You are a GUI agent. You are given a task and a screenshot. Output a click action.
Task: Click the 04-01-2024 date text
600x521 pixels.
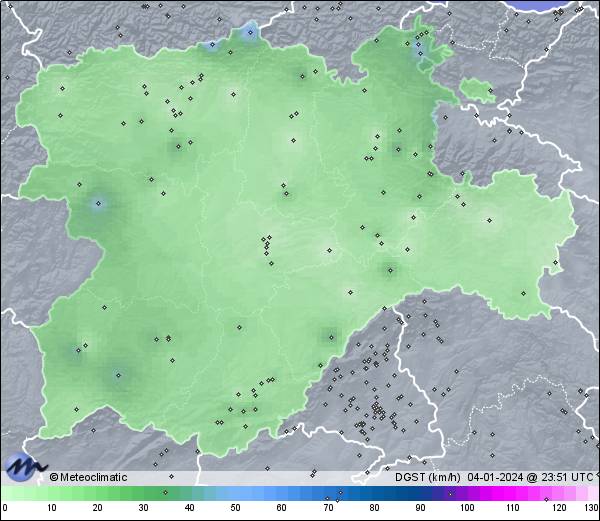pyautogui.click(x=495, y=477)
